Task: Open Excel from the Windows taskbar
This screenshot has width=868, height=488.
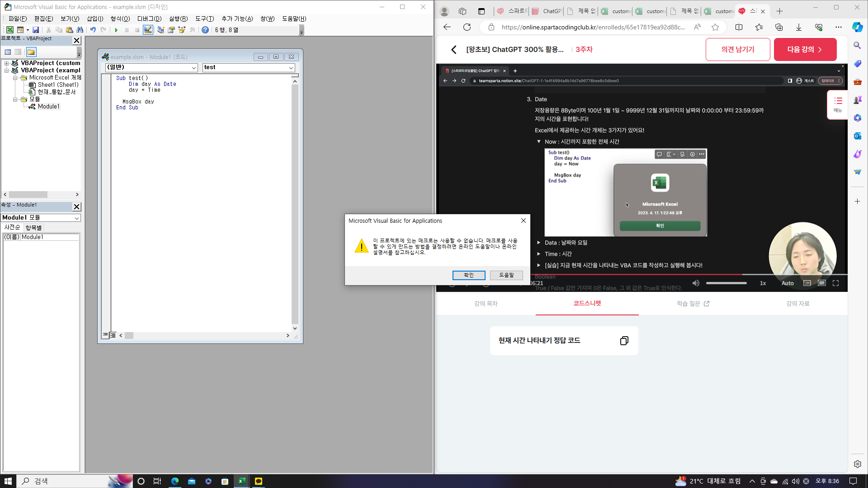Action: [x=242, y=481]
